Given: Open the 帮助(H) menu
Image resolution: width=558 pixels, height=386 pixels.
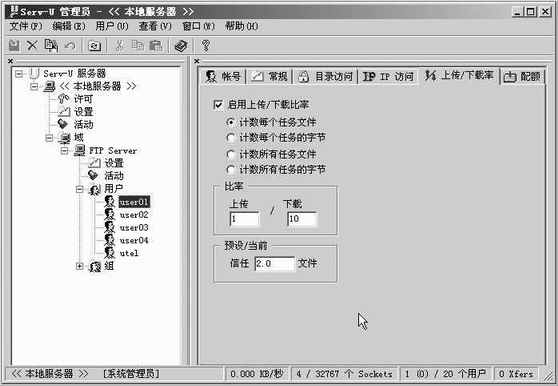Looking at the screenshot, I should (242, 26).
